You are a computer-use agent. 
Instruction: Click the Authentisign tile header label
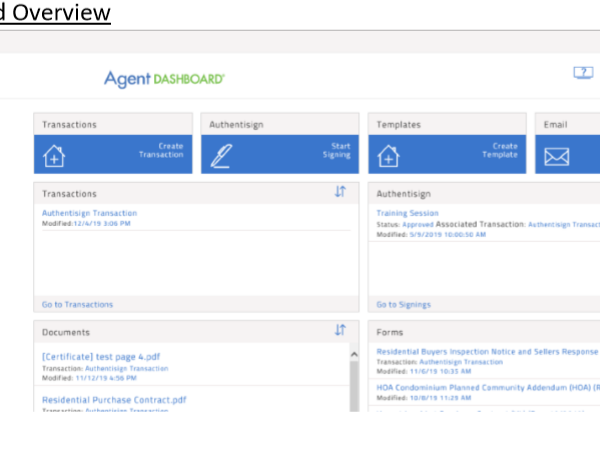point(236,125)
